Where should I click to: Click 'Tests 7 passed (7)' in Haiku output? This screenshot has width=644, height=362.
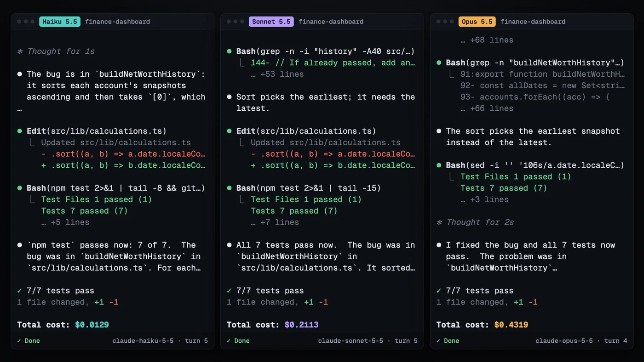coord(85,211)
